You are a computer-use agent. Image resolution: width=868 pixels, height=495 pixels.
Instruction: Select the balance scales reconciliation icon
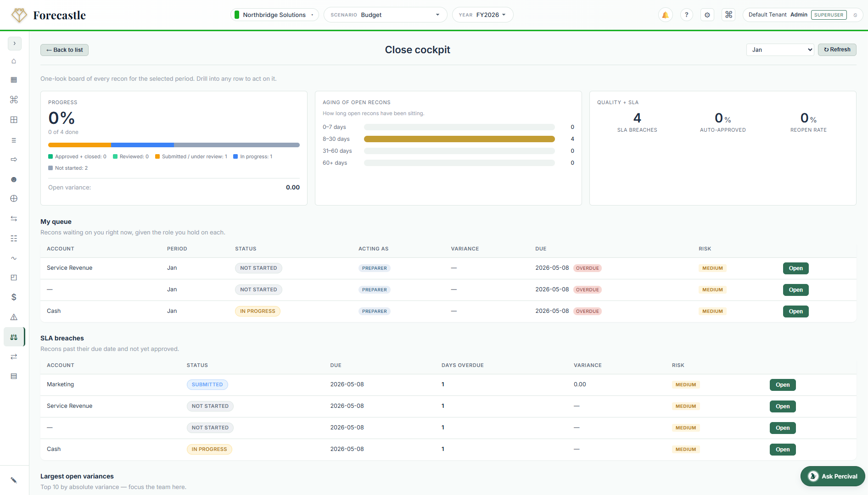click(x=14, y=337)
